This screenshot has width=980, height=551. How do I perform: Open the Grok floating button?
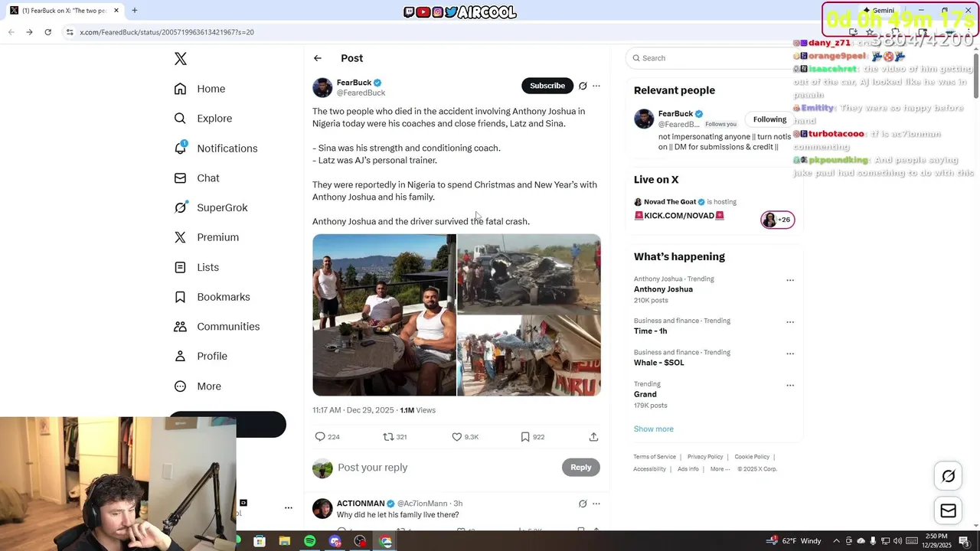948,477
